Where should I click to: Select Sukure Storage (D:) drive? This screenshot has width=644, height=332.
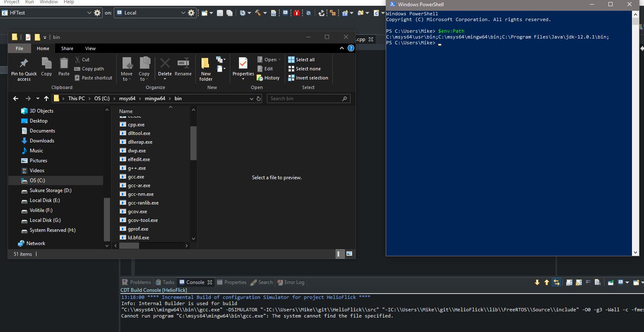coord(50,190)
